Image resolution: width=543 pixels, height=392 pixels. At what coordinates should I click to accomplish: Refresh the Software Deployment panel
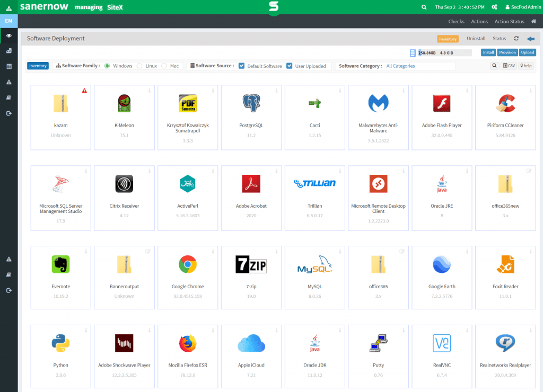coord(516,38)
